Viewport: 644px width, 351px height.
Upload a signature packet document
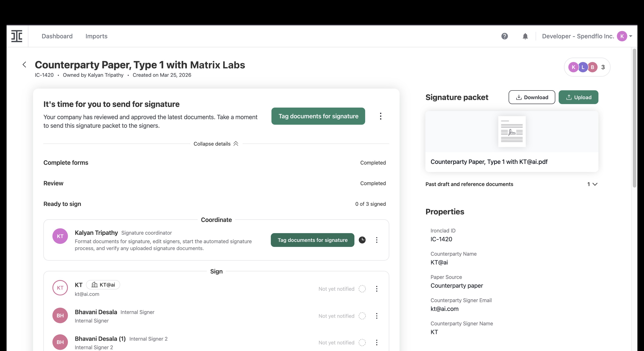[x=578, y=97]
